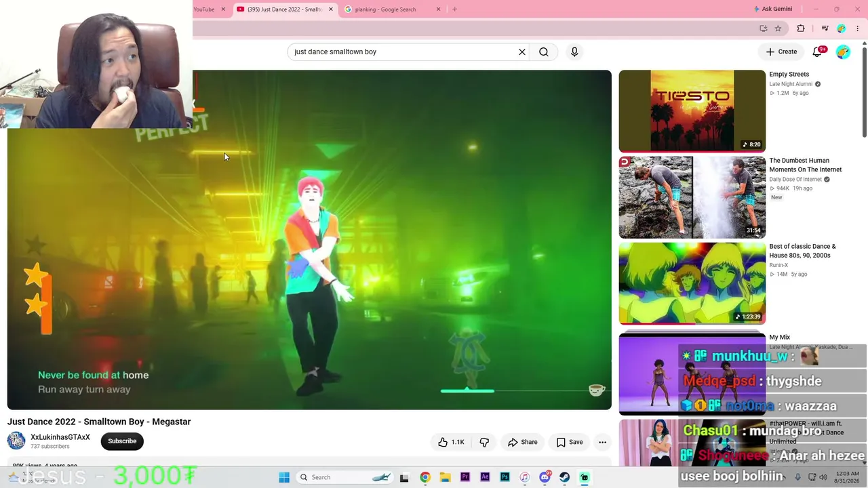868x488 pixels.
Task: Open The Dumbest Human Moments thumbnail
Action: click(692, 197)
